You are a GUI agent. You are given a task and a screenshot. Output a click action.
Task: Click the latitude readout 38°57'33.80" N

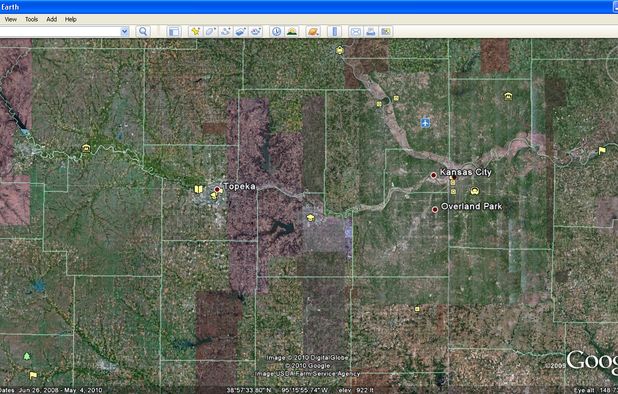(x=249, y=390)
